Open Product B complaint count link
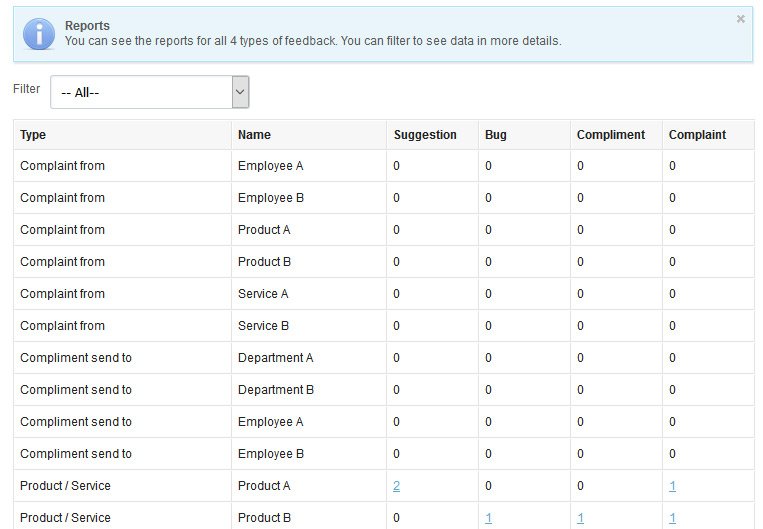The height and width of the screenshot is (529, 763). 672,518
